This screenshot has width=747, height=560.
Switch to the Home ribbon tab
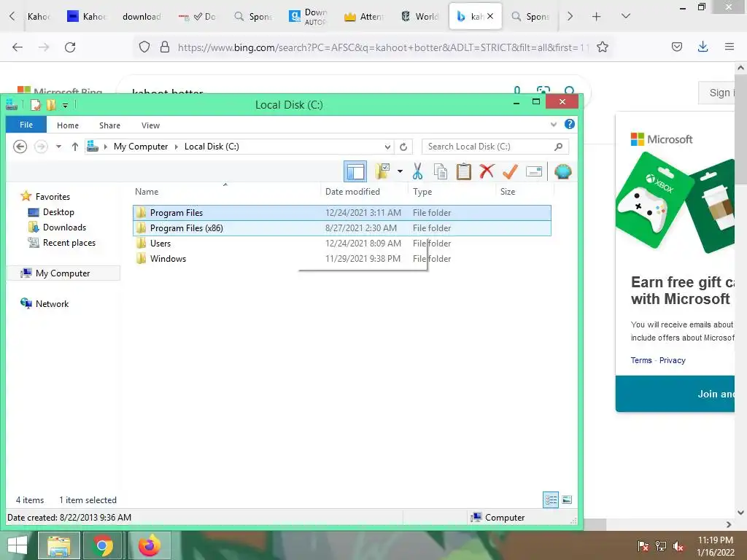68,125
